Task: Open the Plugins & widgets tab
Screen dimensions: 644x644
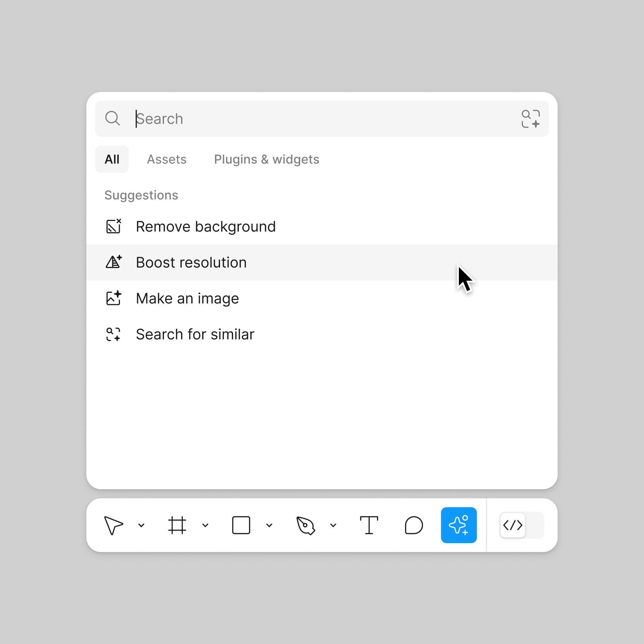Action: point(267,159)
